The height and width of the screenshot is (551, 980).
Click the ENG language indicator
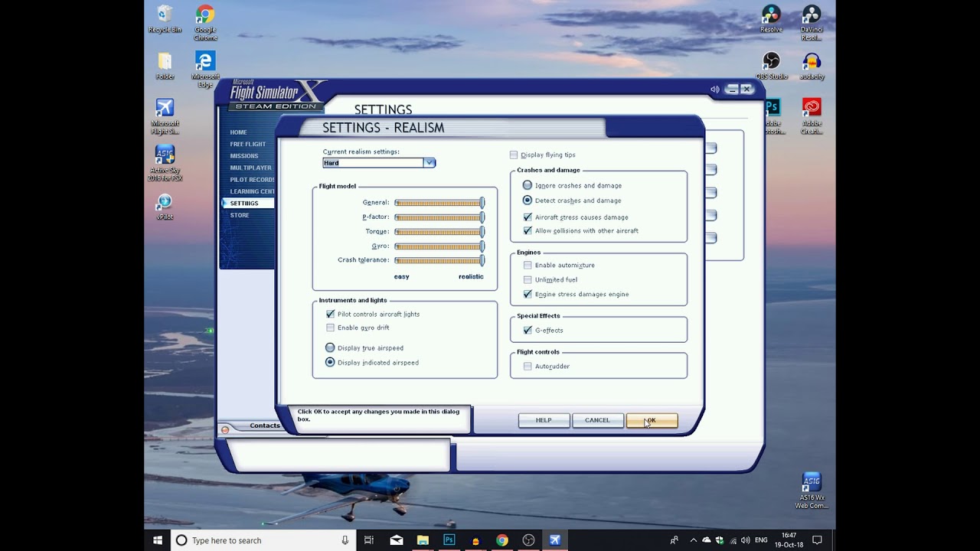(761, 540)
